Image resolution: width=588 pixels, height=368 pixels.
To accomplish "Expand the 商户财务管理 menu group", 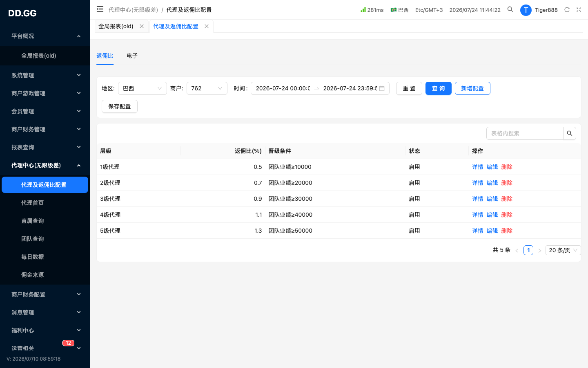I will pyautogui.click(x=45, y=129).
